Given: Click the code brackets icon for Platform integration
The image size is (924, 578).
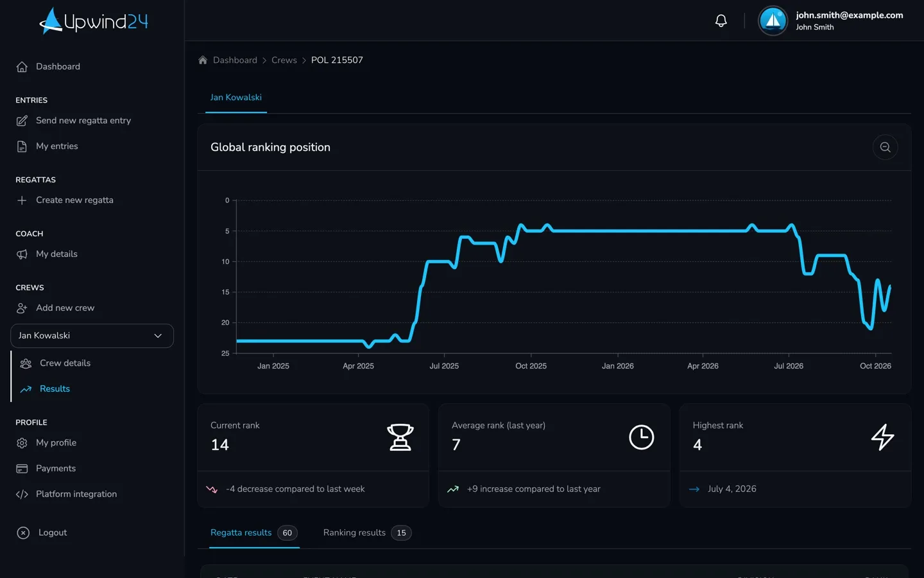Looking at the screenshot, I should (22, 495).
